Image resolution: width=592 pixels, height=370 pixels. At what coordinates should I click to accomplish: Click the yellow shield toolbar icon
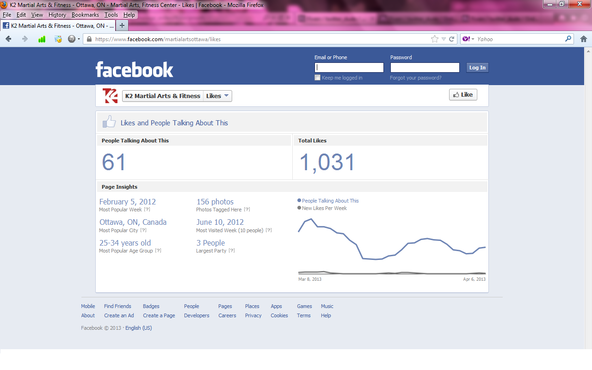[58, 39]
